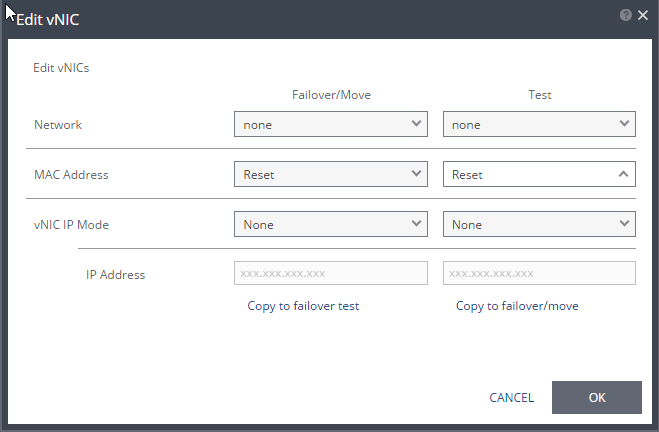659x432 pixels.
Task: Open Failover/Move MAC Address dropdown
Action: 331,174
